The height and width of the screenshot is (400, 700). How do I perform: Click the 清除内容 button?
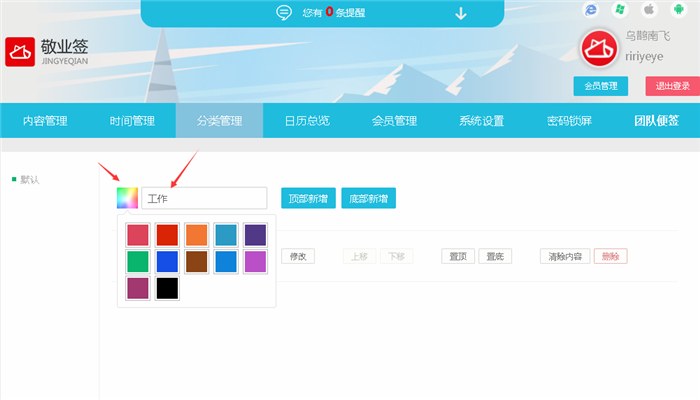(565, 256)
